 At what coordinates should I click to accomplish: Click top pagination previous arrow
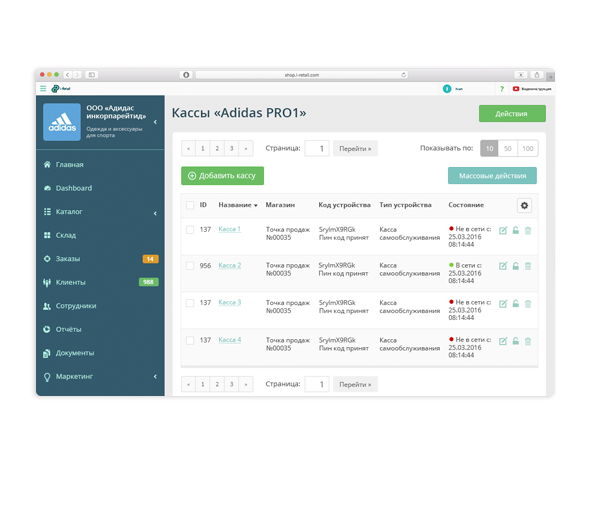pyautogui.click(x=188, y=148)
